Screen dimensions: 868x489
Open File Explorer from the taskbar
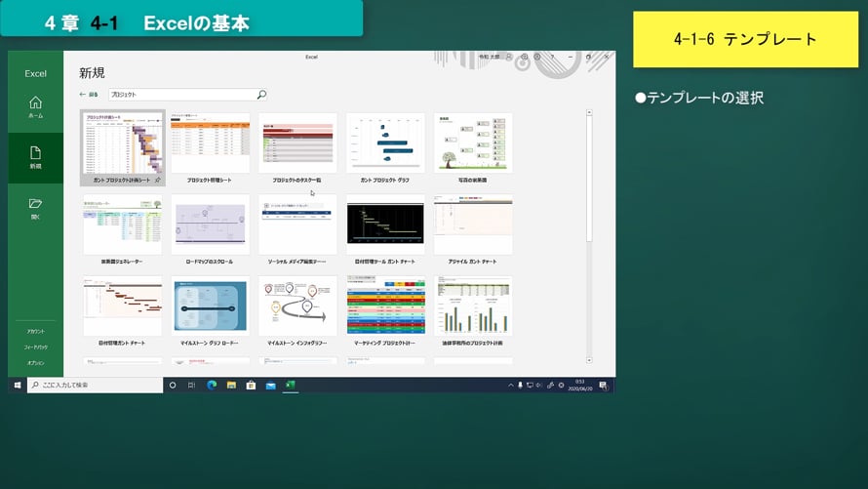pyautogui.click(x=231, y=385)
